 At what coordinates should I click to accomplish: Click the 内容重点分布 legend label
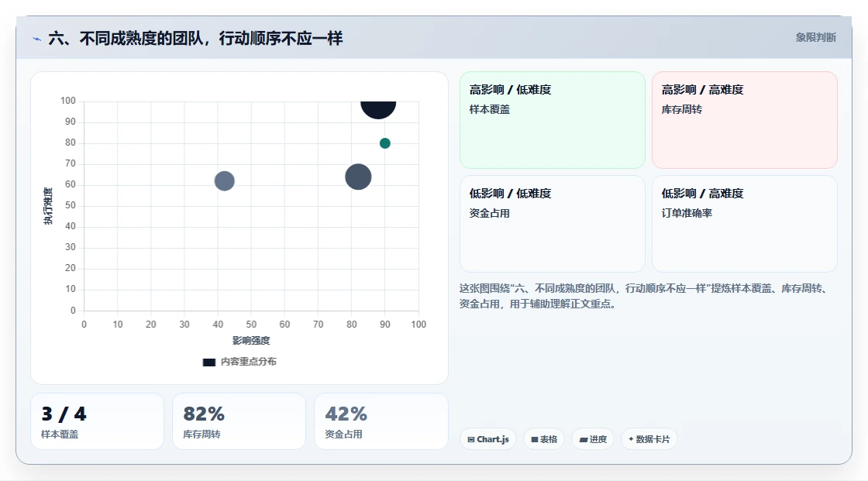coord(249,362)
